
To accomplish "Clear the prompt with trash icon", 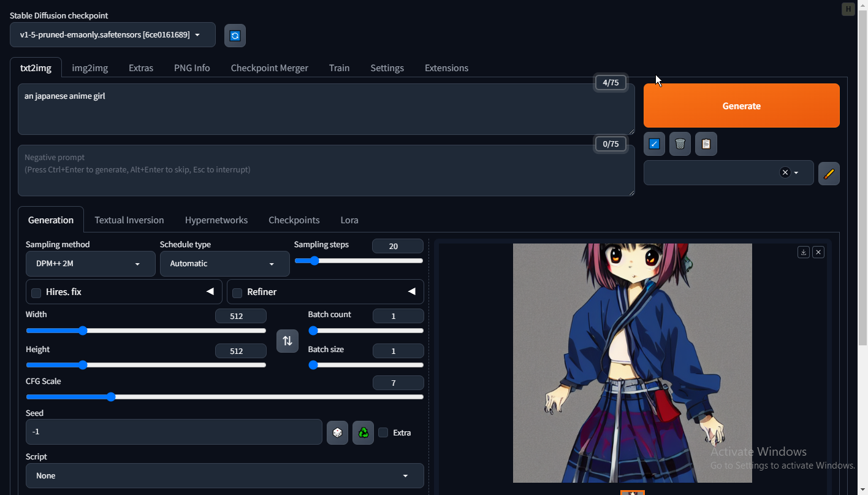I will point(680,144).
